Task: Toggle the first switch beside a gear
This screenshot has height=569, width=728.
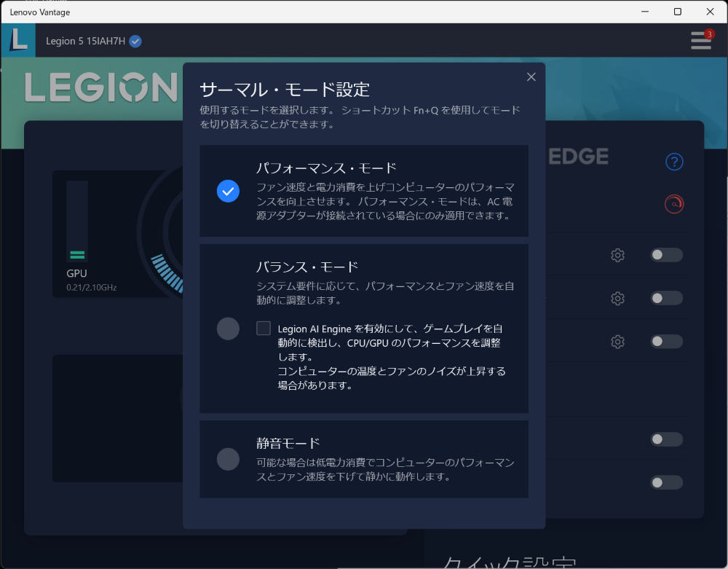Action: pyautogui.click(x=666, y=255)
